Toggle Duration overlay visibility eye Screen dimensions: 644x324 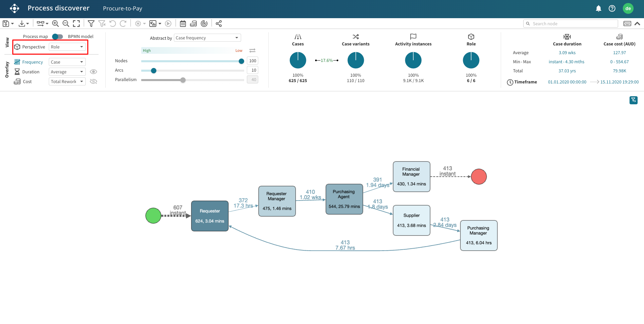pyautogui.click(x=93, y=72)
